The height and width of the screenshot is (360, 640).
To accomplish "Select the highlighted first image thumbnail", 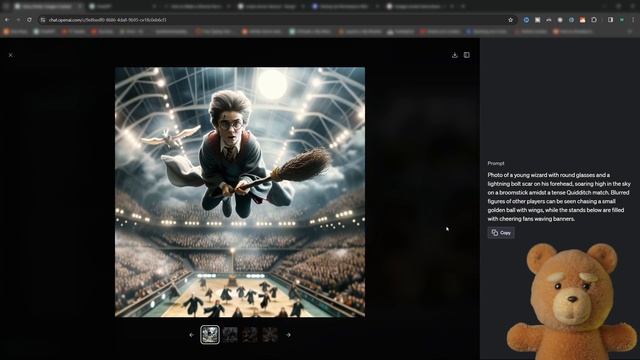I will click(210, 335).
